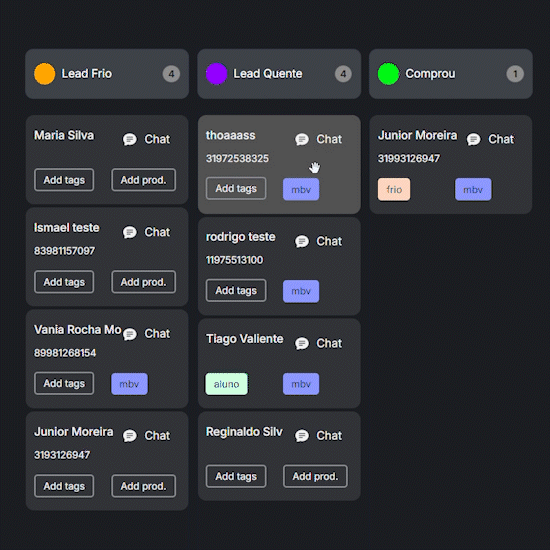
Task: Click Add prod. on Lead Frio Junior Moreira
Action: click(143, 486)
